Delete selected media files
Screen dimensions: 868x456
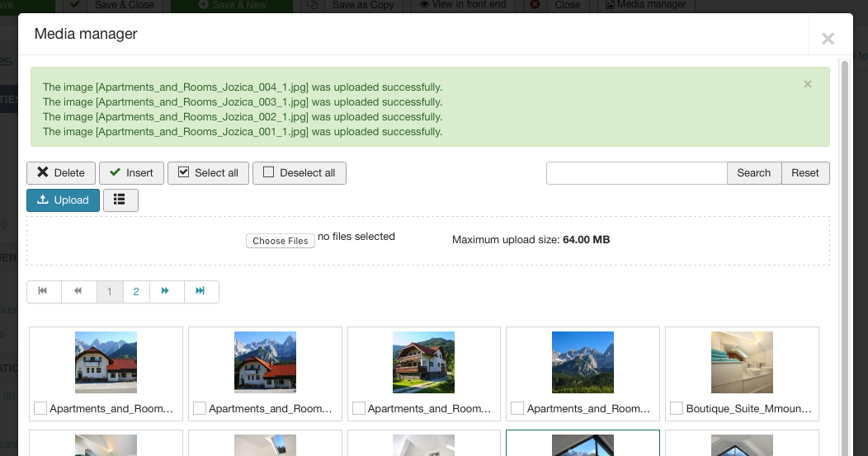coord(61,172)
